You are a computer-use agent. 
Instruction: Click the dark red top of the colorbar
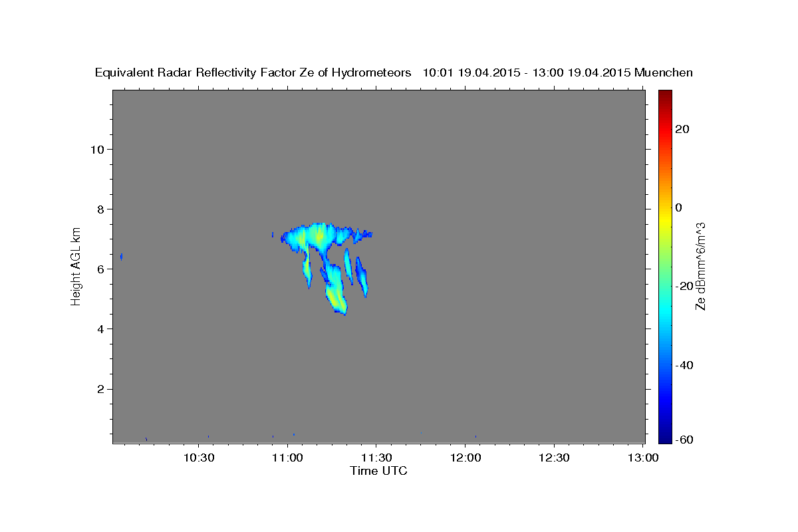coord(665,94)
